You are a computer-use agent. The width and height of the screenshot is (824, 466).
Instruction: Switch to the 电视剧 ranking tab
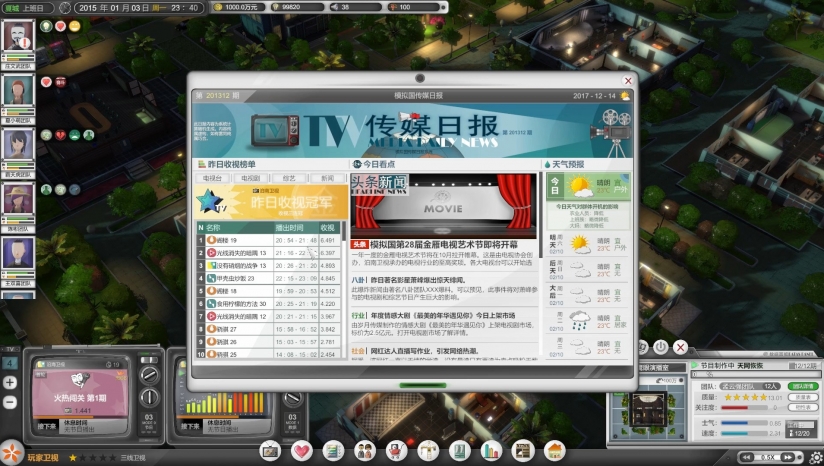click(x=251, y=178)
